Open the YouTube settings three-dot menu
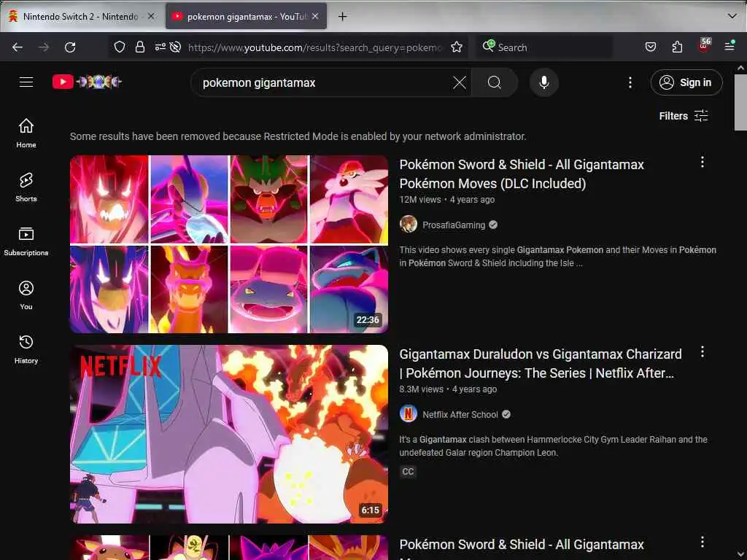Image resolution: width=747 pixels, height=560 pixels. [630, 82]
